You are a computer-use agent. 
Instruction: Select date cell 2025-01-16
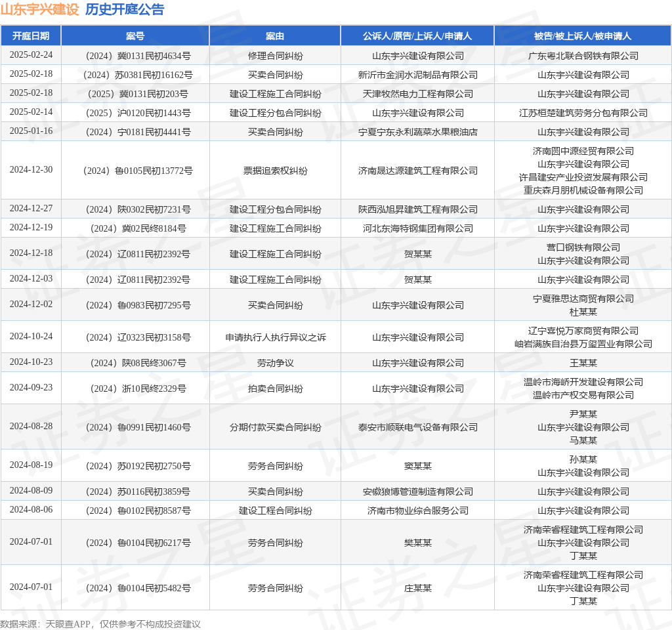(x=31, y=131)
